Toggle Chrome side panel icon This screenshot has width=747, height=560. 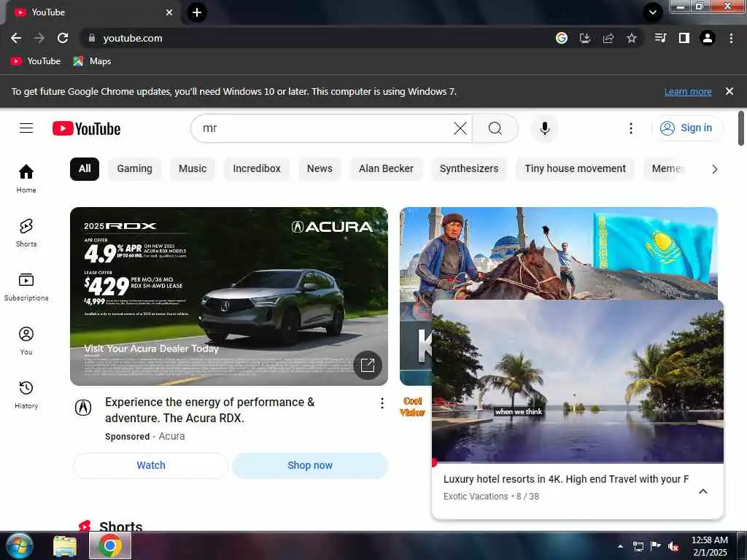point(684,38)
